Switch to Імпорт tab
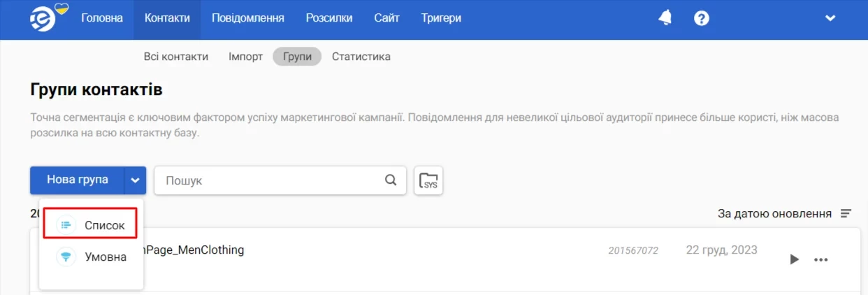The height and width of the screenshot is (295, 868). pyautogui.click(x=245, y=57)
